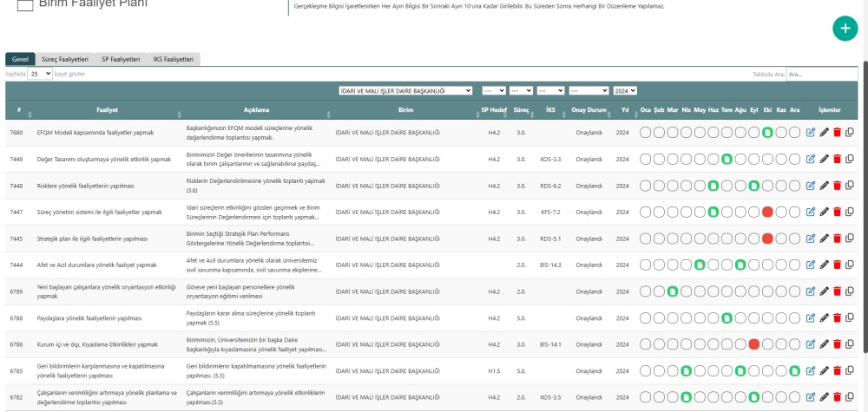Delete activity 7448 using red trash icon
868x412 pixels.
[x=837, y=186]
